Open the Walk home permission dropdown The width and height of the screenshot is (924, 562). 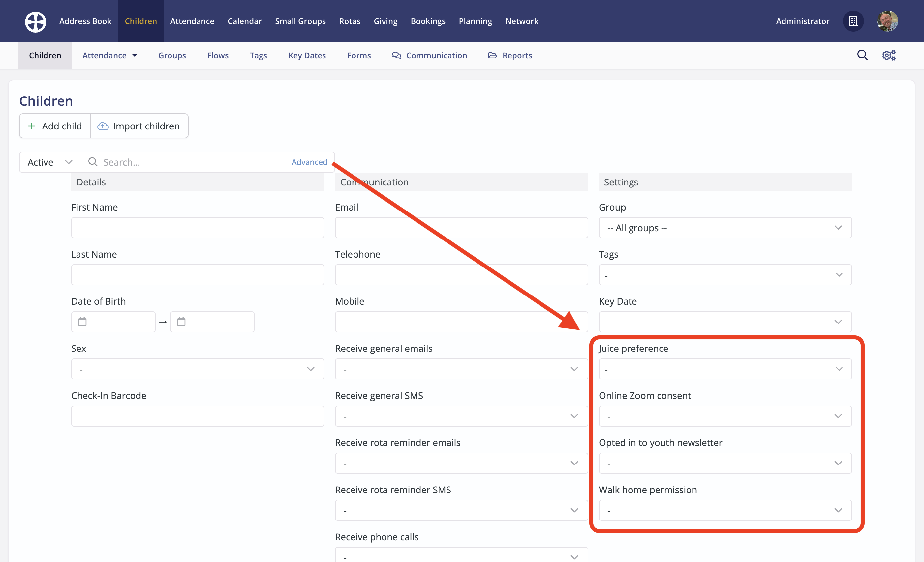(x=725, y=510)
